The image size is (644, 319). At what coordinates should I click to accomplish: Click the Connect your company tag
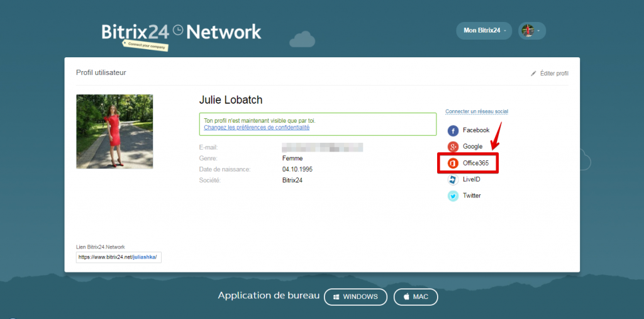pos(146,46)
